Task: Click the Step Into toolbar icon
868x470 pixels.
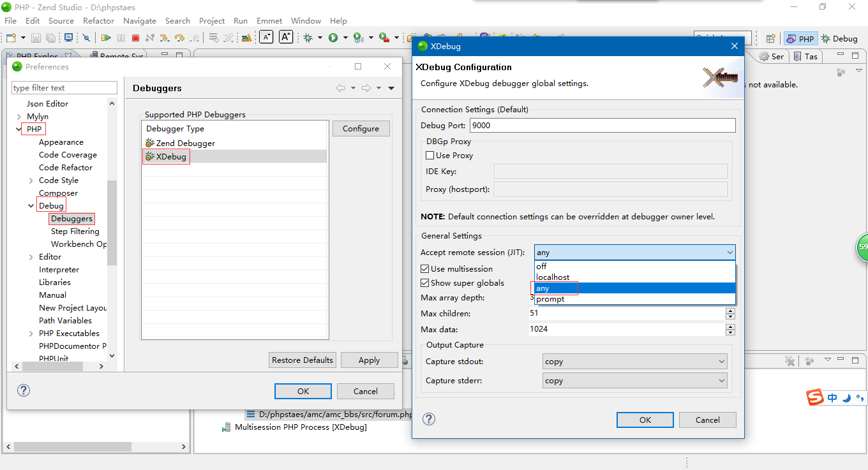Action: (165, 38)
